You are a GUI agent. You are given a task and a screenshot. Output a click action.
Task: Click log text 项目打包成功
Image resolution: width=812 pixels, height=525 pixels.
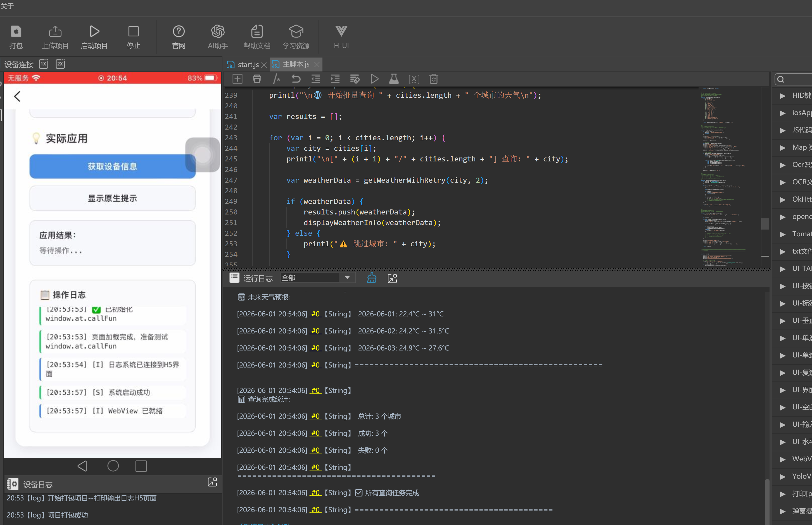coord(68,515)
